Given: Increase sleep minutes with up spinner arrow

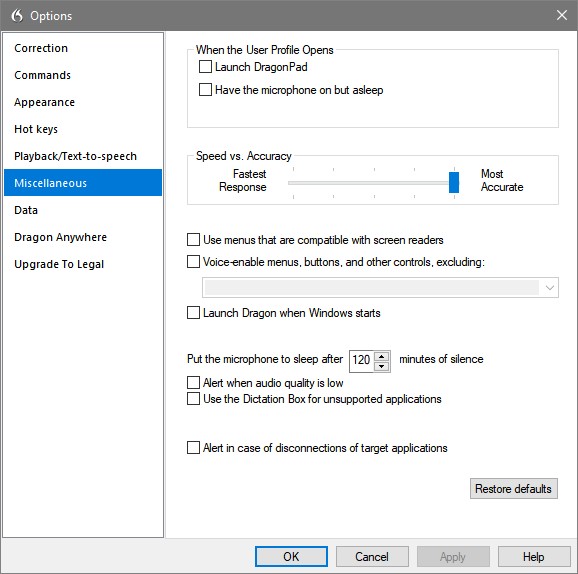Looking at the screenshot, I should tap(382, 356).
